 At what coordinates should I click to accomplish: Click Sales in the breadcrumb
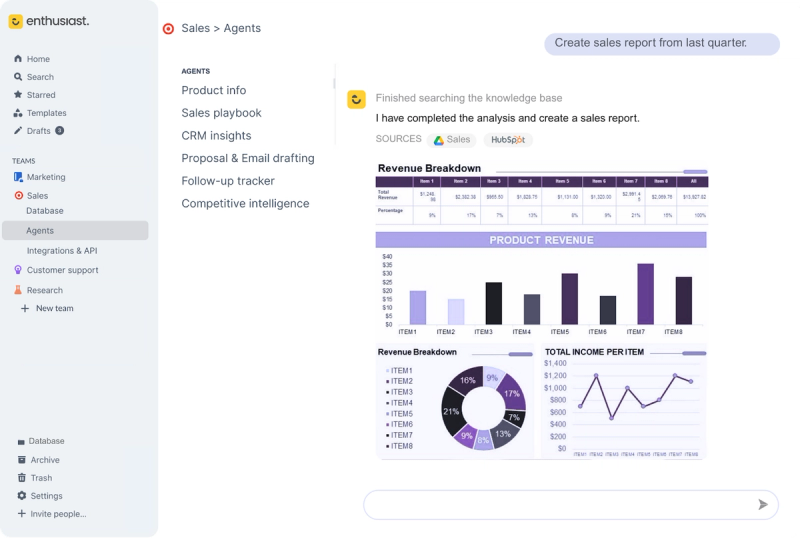coord(195,28)
